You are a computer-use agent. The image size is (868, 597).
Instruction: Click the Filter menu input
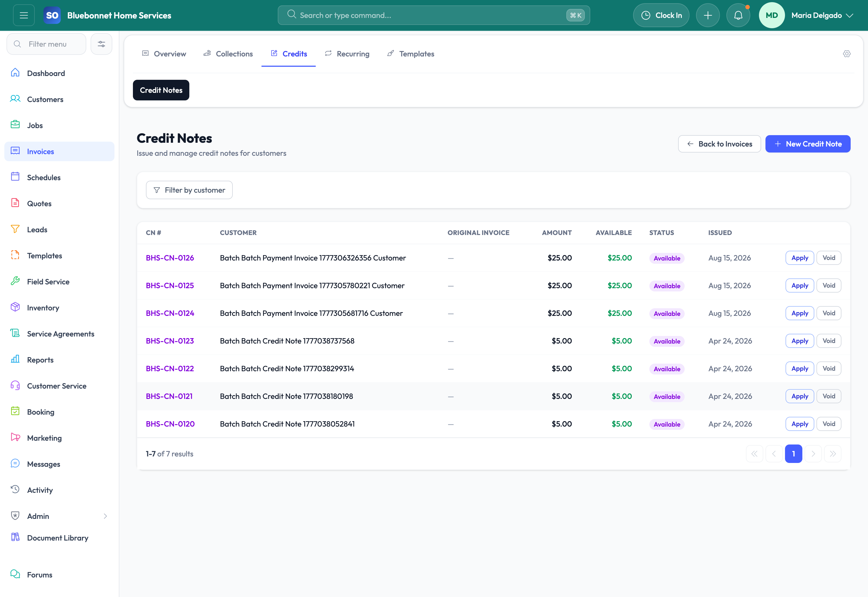(46, 44)
